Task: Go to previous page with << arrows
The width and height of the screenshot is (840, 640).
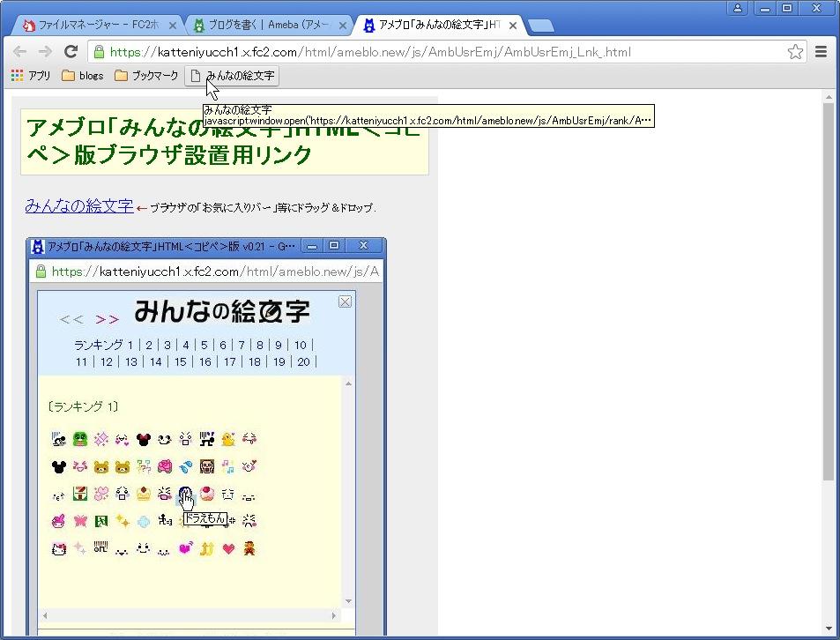Action: click(x=71, y=320)
